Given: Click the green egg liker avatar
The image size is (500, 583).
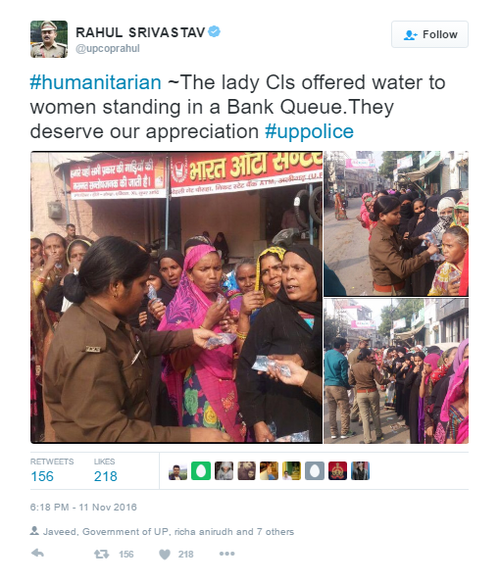Looking at the screenshot, I should (x=201, y=471).
